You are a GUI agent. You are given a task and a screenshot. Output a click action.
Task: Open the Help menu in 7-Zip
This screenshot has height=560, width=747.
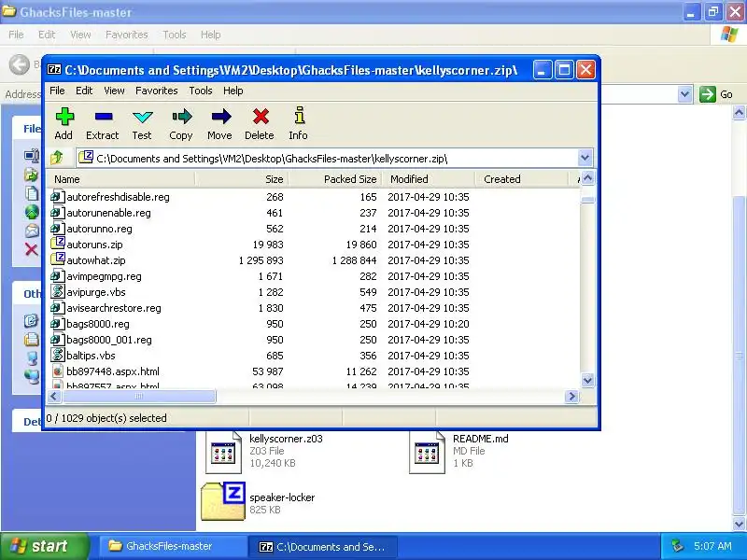pos(233,91)
